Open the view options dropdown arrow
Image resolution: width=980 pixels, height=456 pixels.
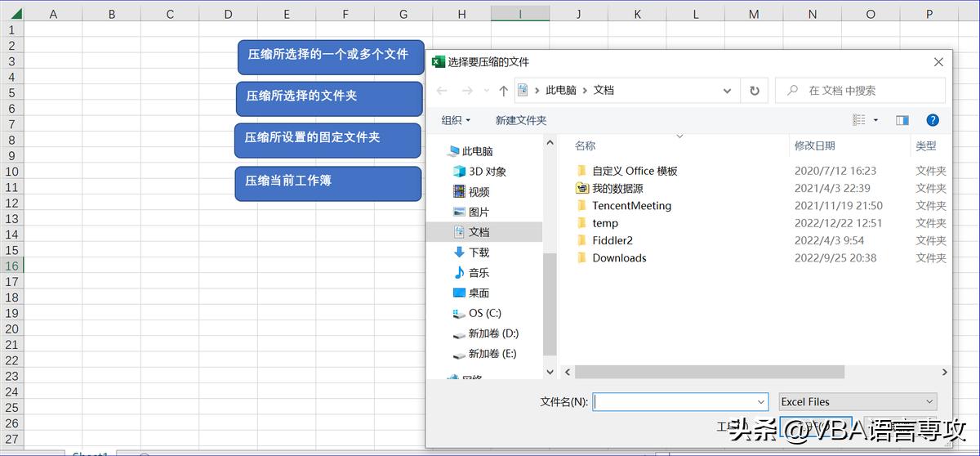pyautogui.click(x=875, y=120)
